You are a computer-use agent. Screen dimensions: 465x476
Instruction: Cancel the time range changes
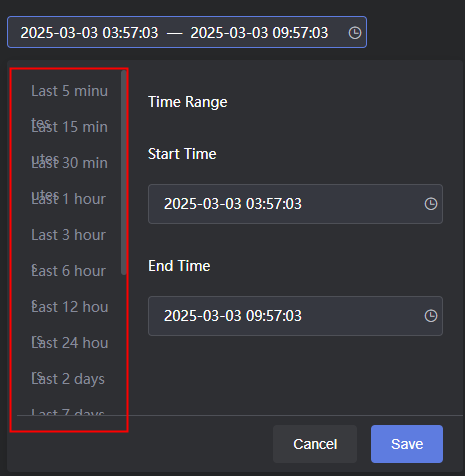tap(315, 444)
